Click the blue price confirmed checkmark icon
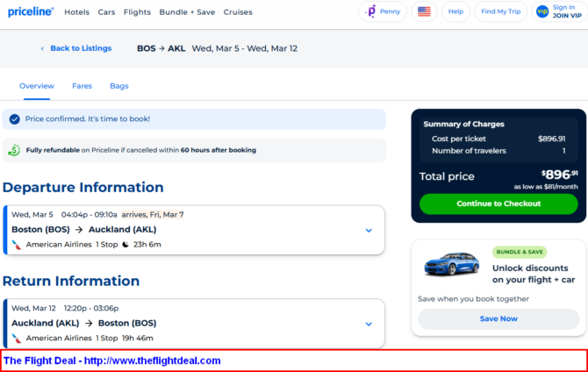 click(x=15, y=119)
